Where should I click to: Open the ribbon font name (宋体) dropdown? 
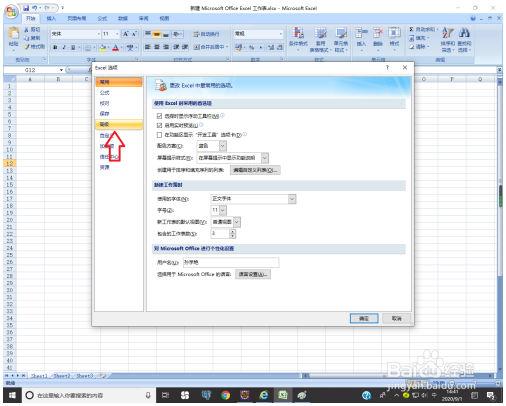click(99, 34)
